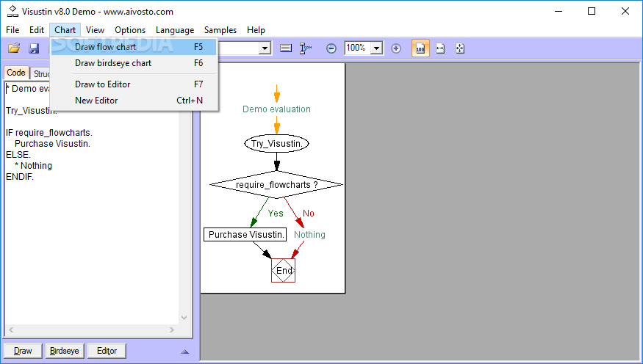Close the open Chart menu
Image resolution: width=643 pixels, height=364 pixels.
(x=65, y=30)
